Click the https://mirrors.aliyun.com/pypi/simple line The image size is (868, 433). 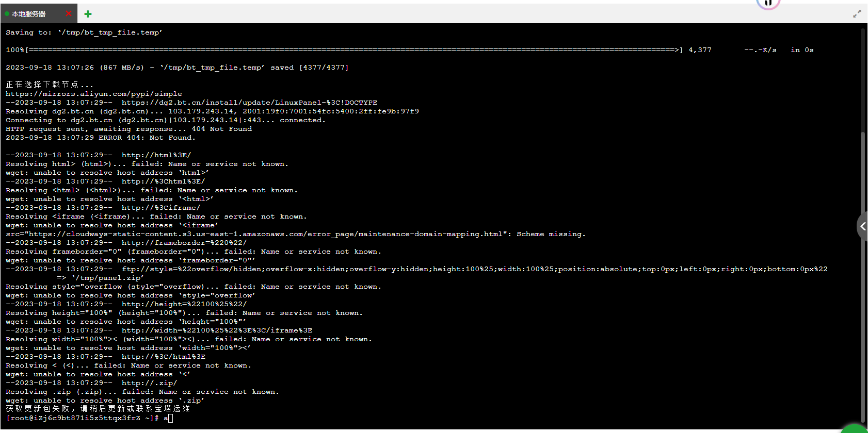pos(94,94)
